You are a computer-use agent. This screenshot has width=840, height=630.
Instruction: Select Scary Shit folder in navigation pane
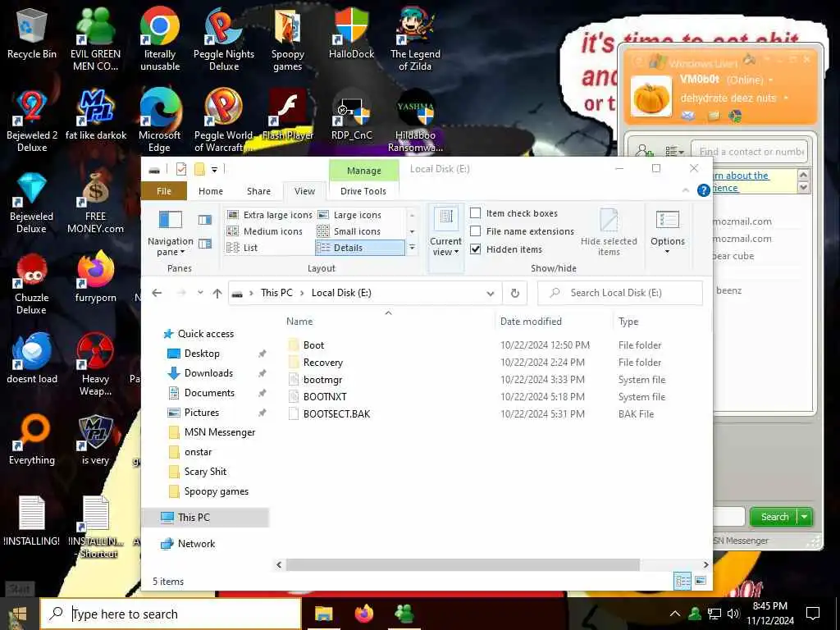pos(205,472)
